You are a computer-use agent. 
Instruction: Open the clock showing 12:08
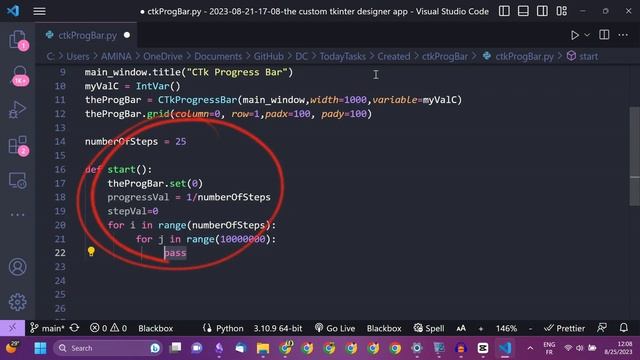click(618, 348)
